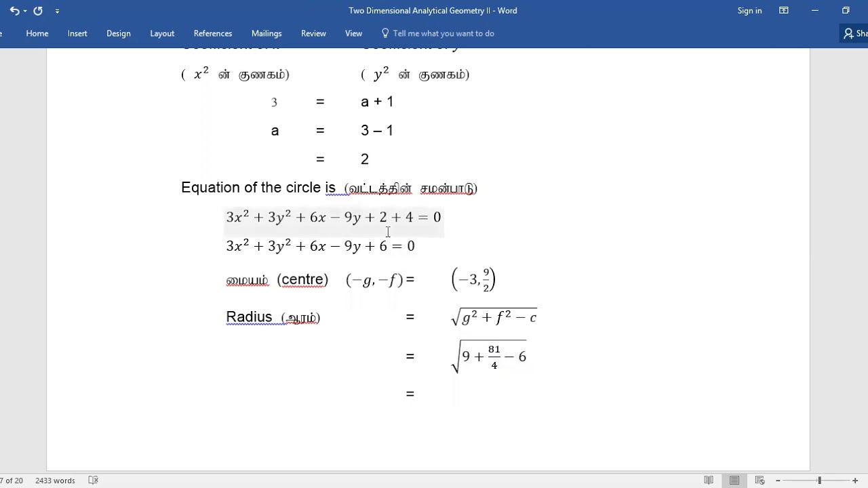Screen dimensions: 868x488
Task: Click equation ending in '+ 2 + 4 = 0'
Action: point(334,217)
